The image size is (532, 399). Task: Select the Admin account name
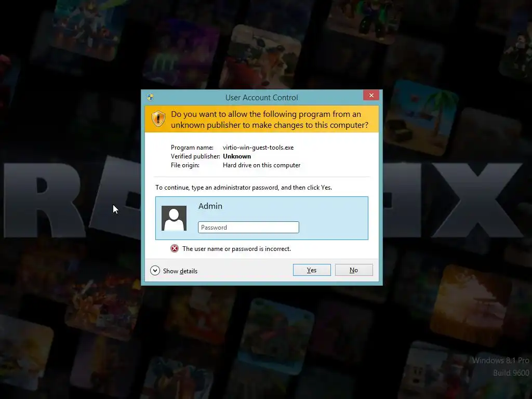click(x=210, y=206)
